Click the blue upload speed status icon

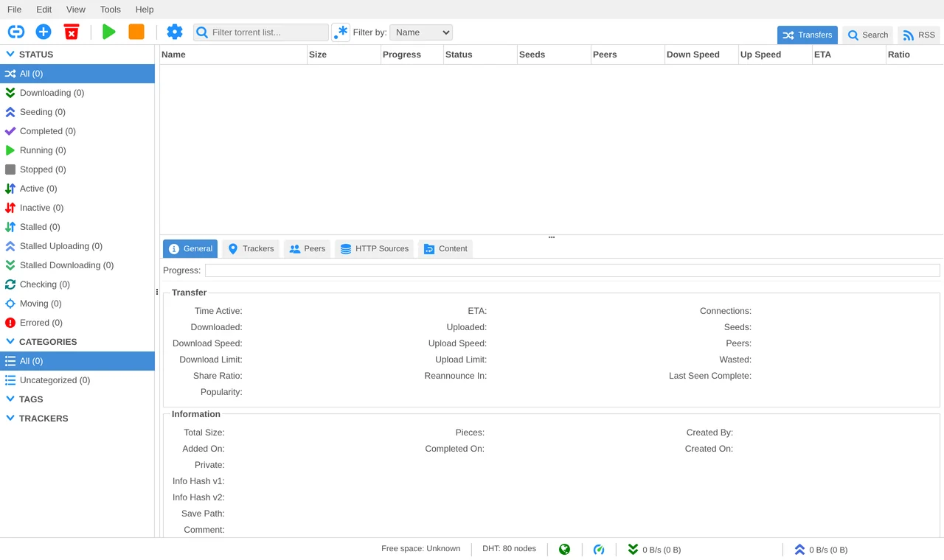coord(799,550)
